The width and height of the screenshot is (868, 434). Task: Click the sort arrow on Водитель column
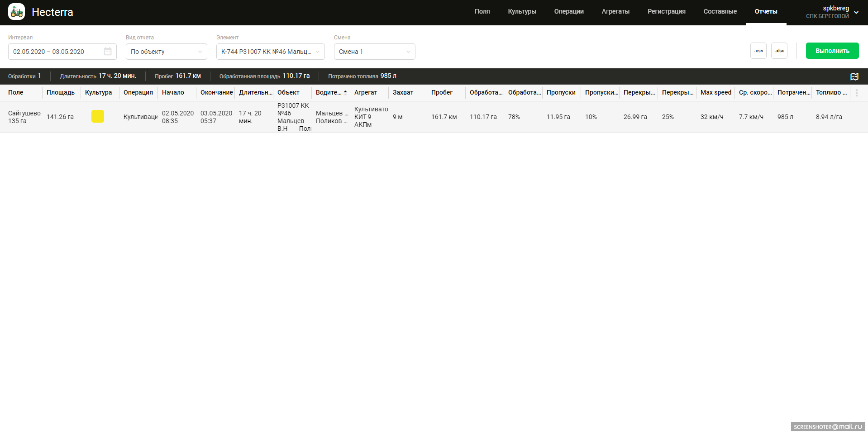[x=345, y=92]
